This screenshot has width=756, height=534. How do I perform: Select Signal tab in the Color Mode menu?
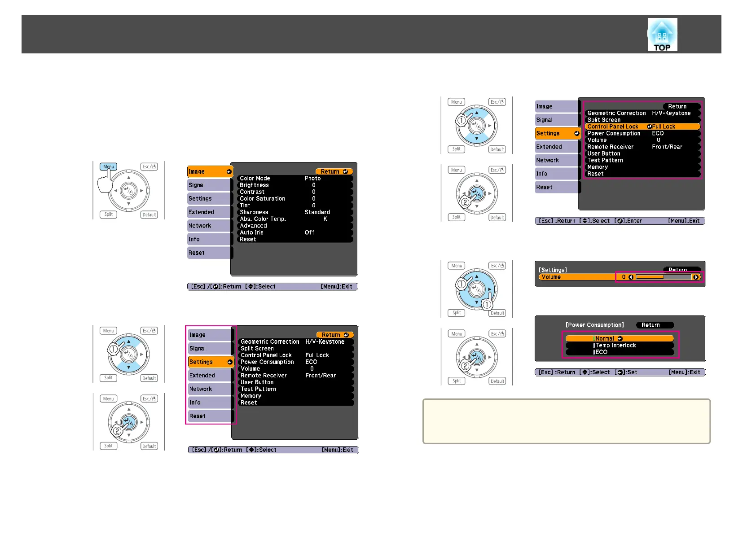[209, 185]
